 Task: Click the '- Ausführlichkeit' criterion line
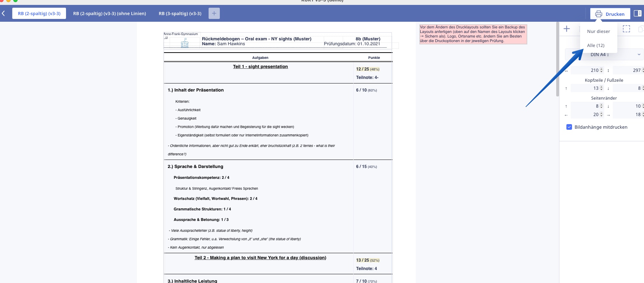pos(188,110)
